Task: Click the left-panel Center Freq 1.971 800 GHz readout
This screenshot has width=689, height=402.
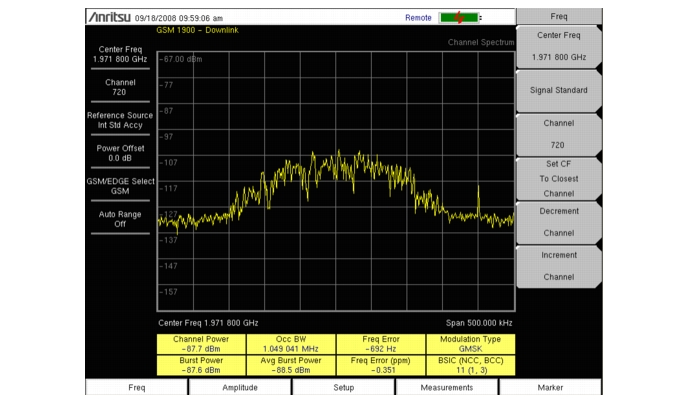Action: 120,54
